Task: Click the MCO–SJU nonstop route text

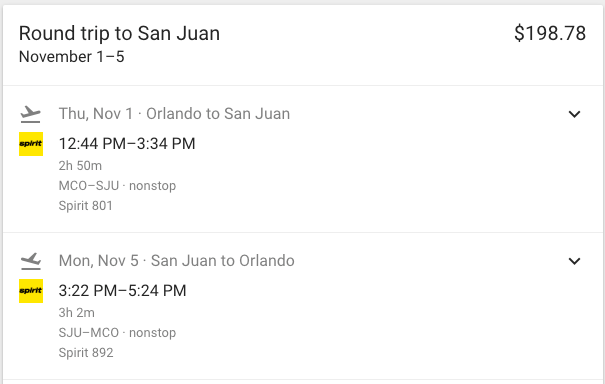Action: (117, 186)
